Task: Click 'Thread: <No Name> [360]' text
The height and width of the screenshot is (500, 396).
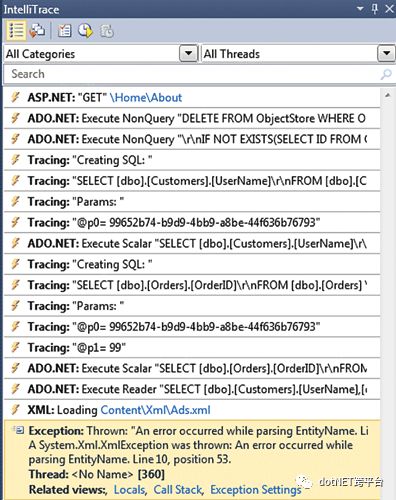Action: pos(97,474)
